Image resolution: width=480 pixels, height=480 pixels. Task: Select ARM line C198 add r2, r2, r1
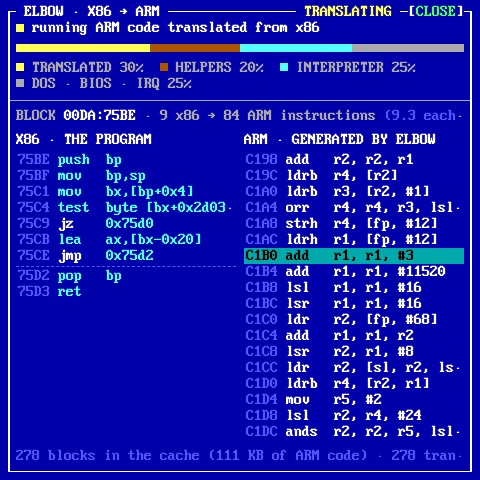[354, 159]
